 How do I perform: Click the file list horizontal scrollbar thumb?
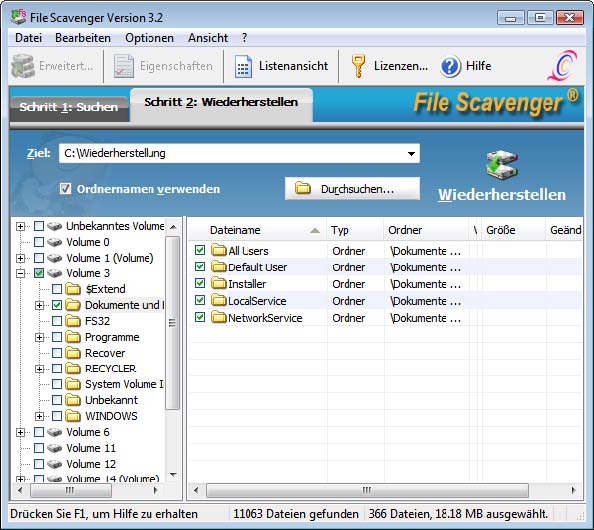point(367,490)
